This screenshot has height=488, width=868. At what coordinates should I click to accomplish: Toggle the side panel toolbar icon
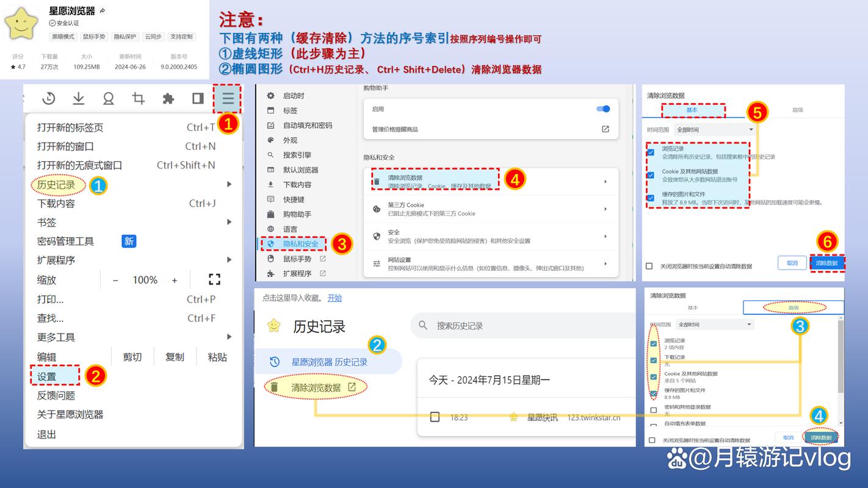point(198,98)
